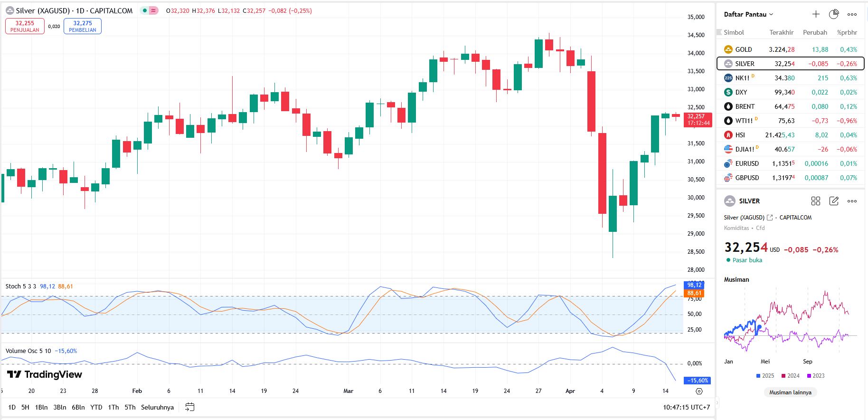868x420 pixels.
Task: Click the grid layout icon in SILVER panel
Action: click(816, 201)
